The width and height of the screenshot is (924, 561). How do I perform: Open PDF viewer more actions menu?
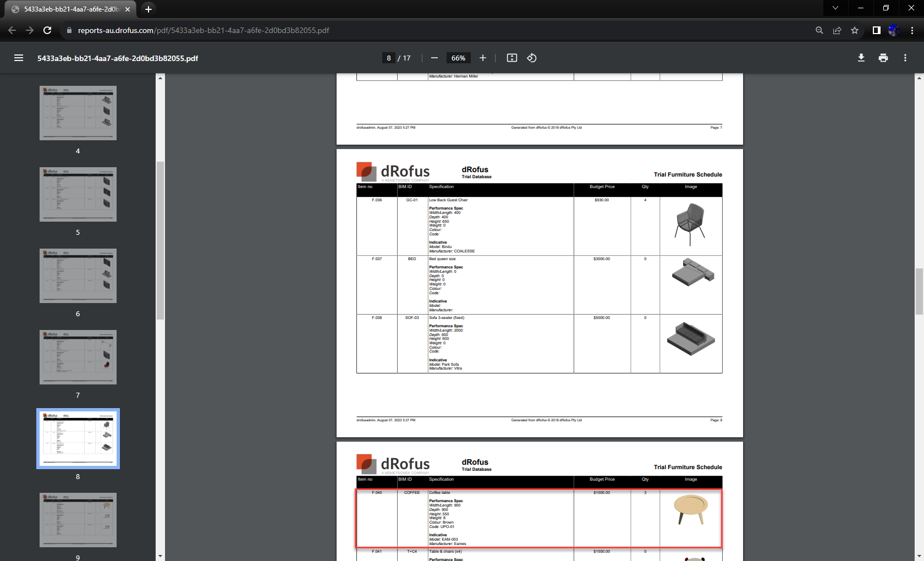pyautogui.click(x=905, y=58)
